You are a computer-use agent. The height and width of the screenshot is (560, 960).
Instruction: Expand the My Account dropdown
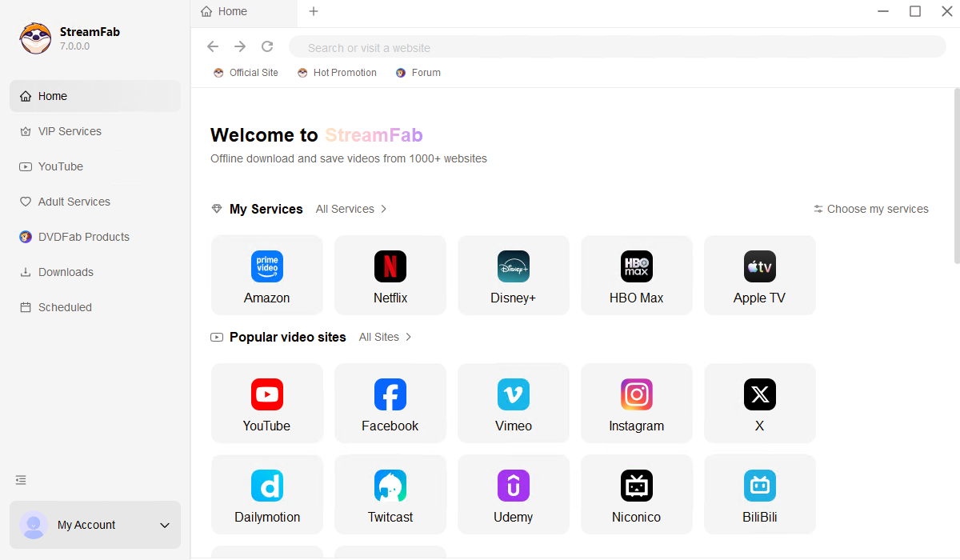tap(165, 526)
